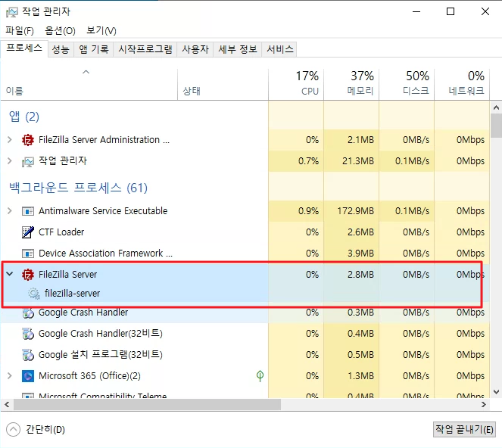This screenshot has height=448, width=502.
Task: Collapse the FileZilla Server process group
Action: click(9, 275)
